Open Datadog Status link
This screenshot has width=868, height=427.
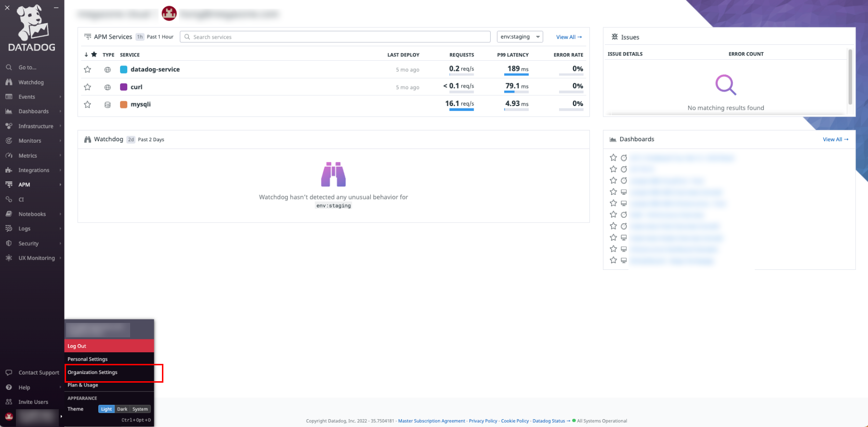click(x=548, y=421)
